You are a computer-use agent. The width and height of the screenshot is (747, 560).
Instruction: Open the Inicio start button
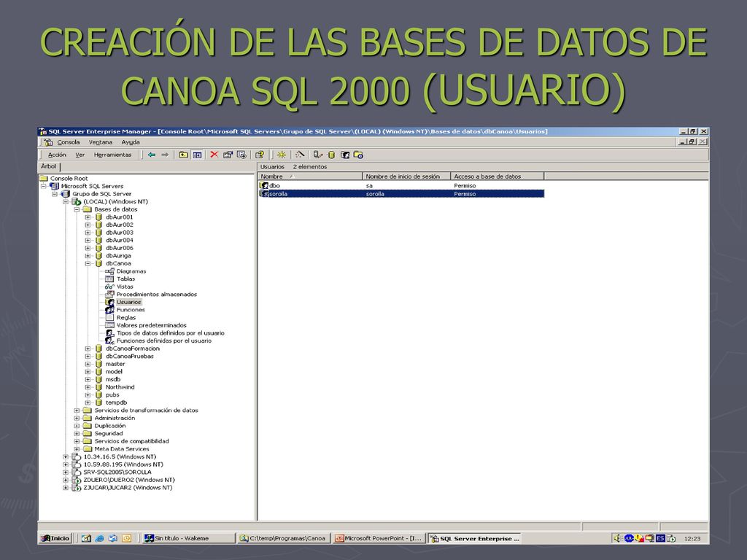pyautogui.click(x=55, y=538)
